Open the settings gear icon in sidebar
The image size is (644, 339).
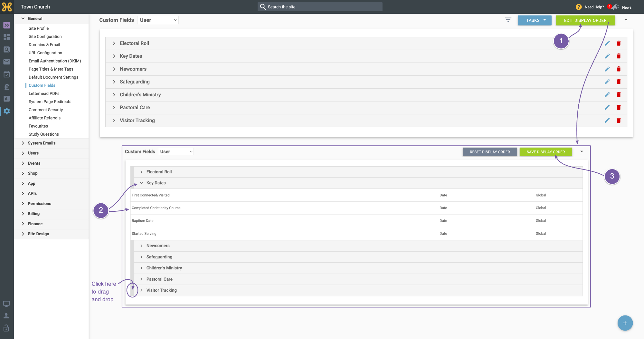click(7, 111)
